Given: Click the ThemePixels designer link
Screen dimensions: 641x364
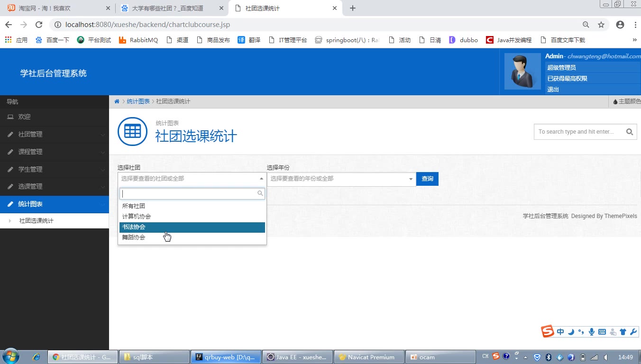Looking at the screenshot, I should pos(620,216).
